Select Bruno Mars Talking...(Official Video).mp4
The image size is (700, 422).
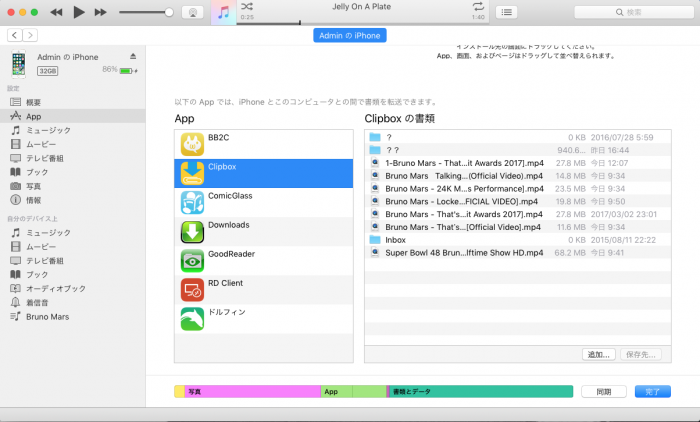tap(518, 175)
